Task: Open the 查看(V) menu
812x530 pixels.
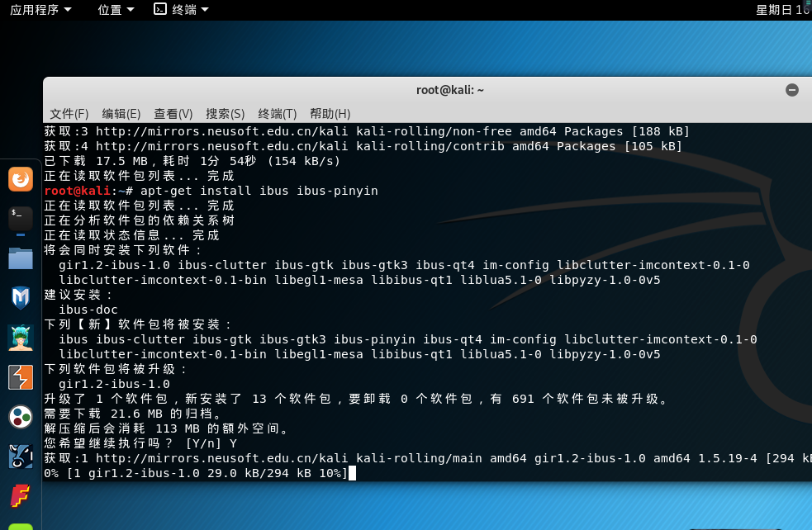Action: (x=173, y=114)
